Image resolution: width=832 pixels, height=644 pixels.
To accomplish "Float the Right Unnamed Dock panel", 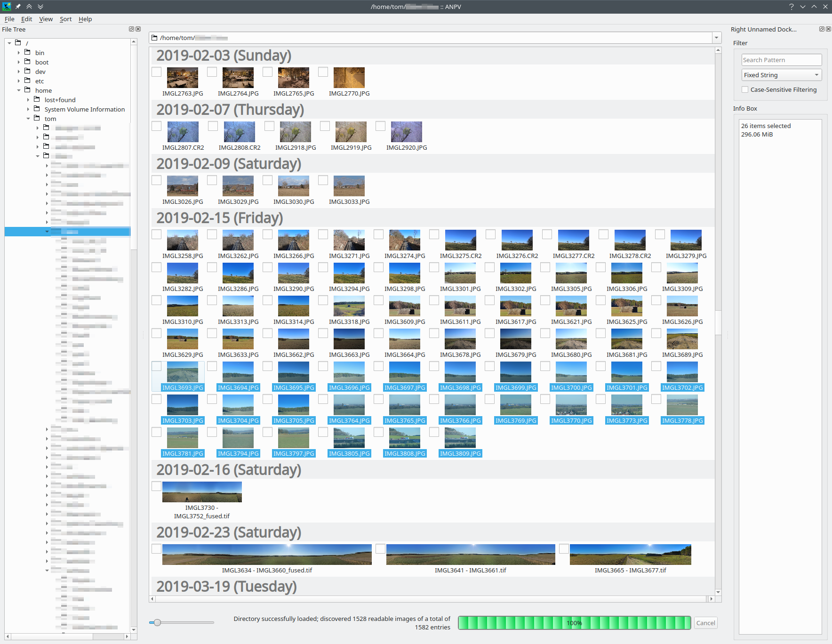I will click(822, 29).
